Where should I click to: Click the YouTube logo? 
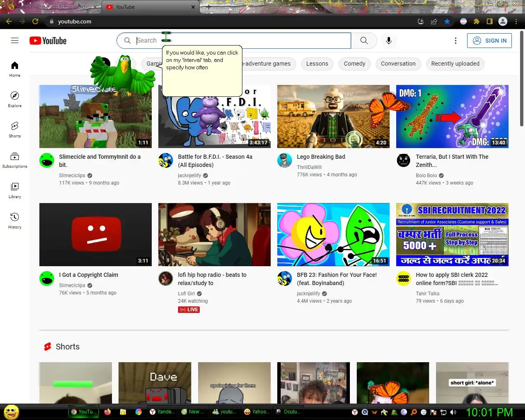click(x=48, y=41)
